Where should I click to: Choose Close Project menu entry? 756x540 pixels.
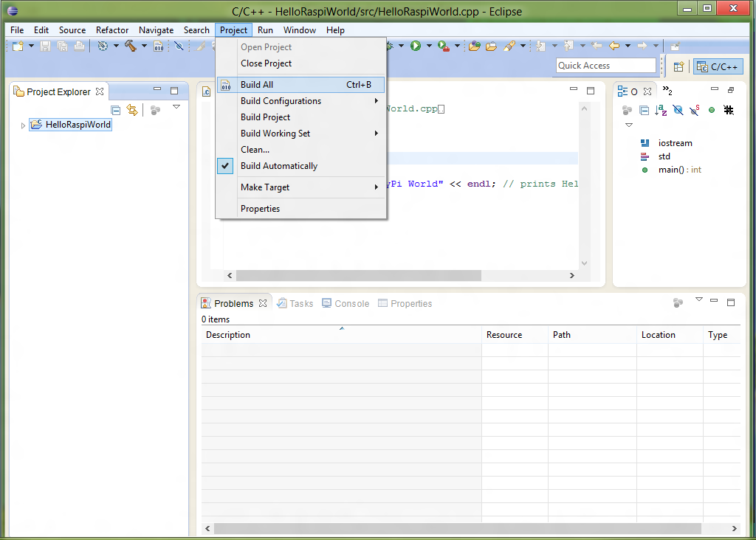pyautogui.click(x=301, y=63)
